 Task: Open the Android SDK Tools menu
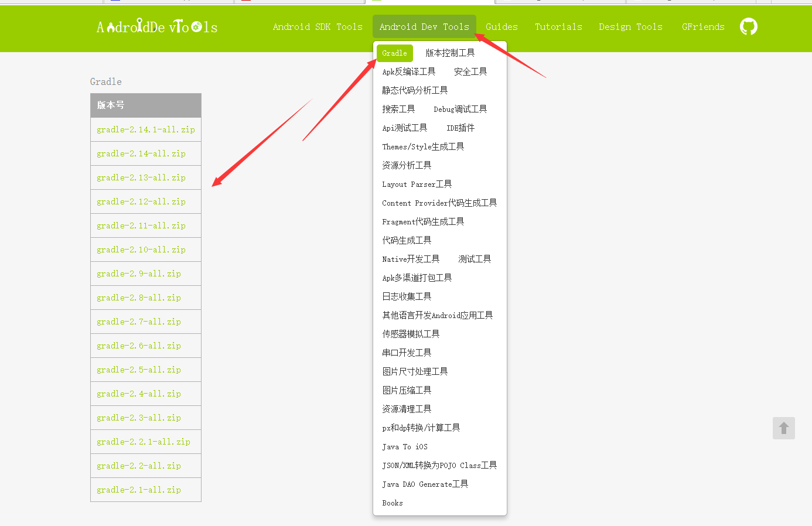318,27
